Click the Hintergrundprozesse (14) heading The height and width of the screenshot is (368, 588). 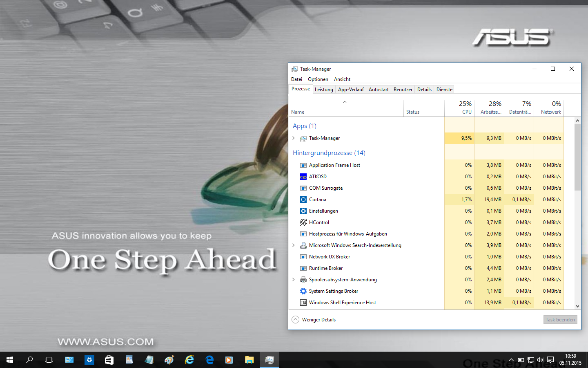(329, 153)
